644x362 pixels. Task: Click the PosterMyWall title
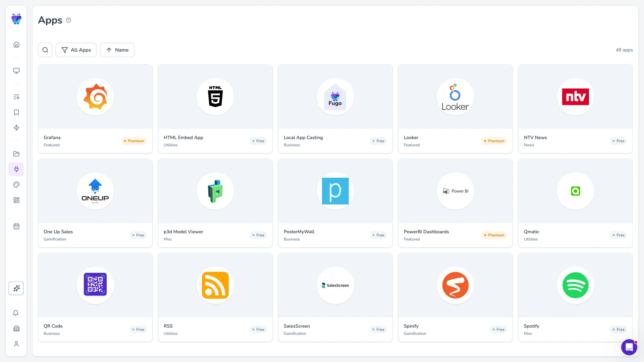(x=299, y=232)
